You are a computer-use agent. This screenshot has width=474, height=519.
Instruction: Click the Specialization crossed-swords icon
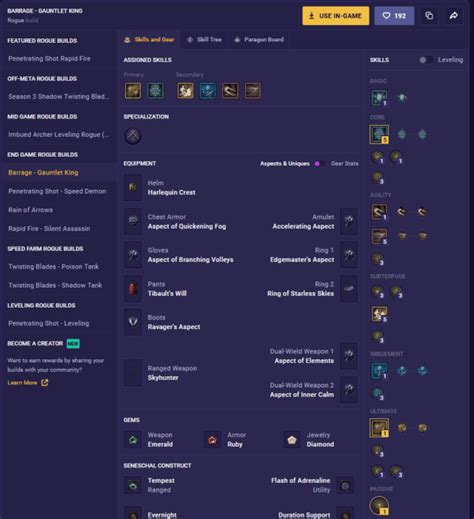point(133,136)
